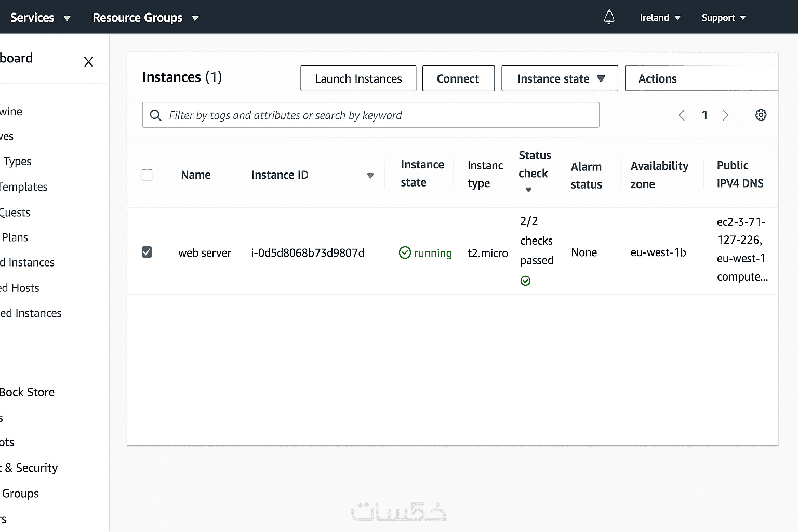Image resolution: width=798 pixels, height=532 pixels.
Task: Open the Instance ID sort dropdown
Action: click(x=370, y=176)
